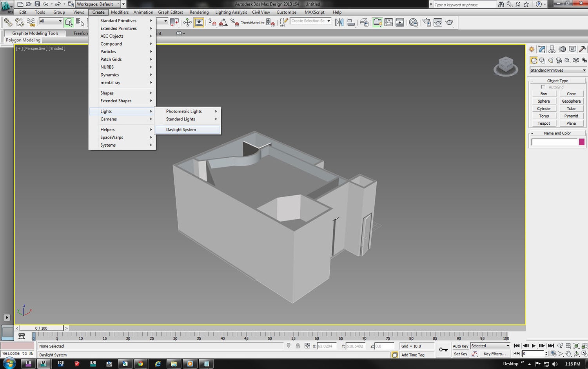Switch to the Modify panel tab

[542, 49]
